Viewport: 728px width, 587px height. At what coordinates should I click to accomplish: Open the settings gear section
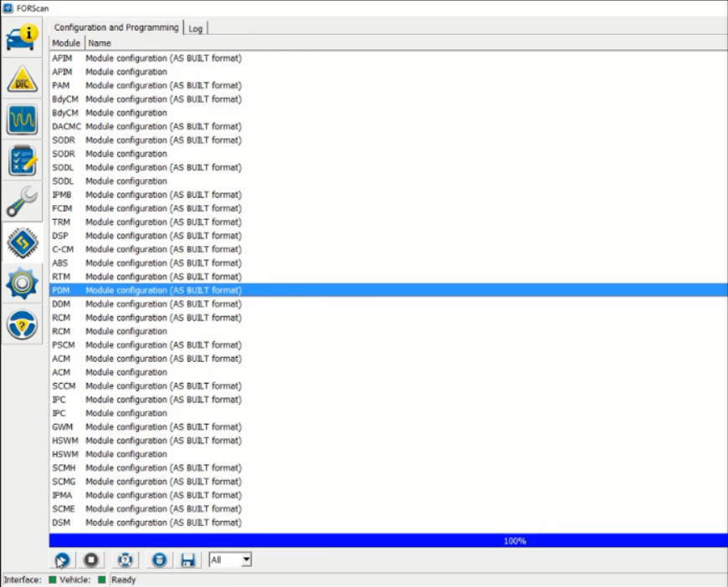(x=22, y=283)
